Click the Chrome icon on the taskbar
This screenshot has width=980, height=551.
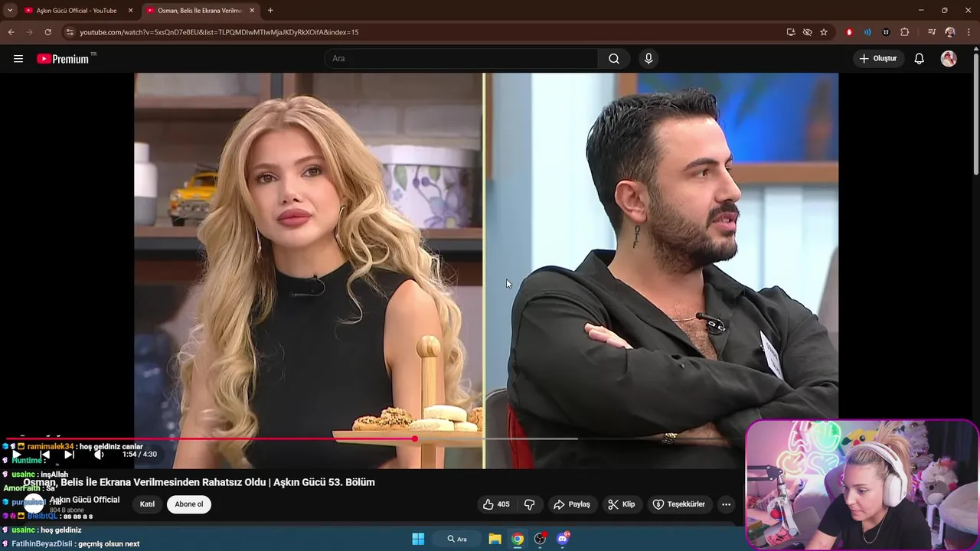pyautogui.click(x=518, y=539)
